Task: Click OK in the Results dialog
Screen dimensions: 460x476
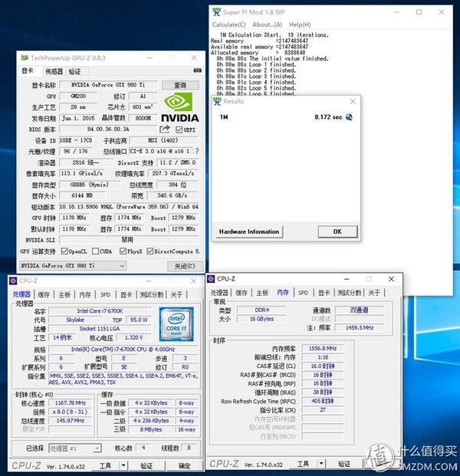Action: click(x=337, y=231)
